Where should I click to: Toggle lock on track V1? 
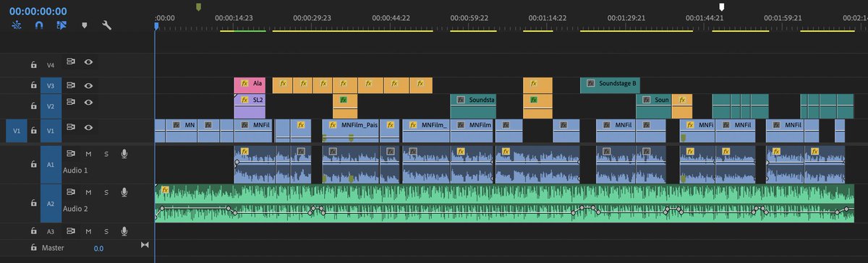point(33,130)
